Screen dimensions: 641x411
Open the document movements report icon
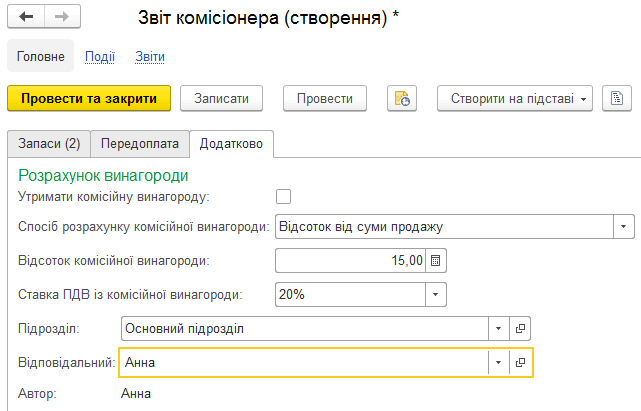click(x=402, y=99)
